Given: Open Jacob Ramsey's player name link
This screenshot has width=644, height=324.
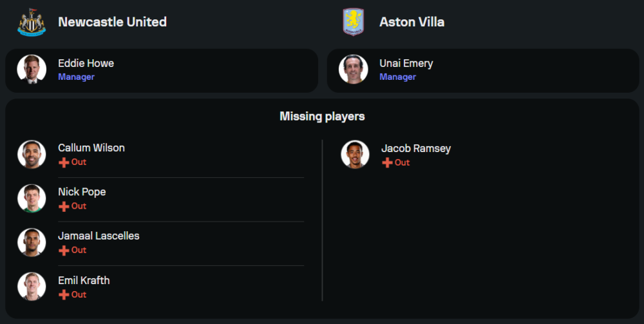Looking at the screenshot, I should click(415, 148).
